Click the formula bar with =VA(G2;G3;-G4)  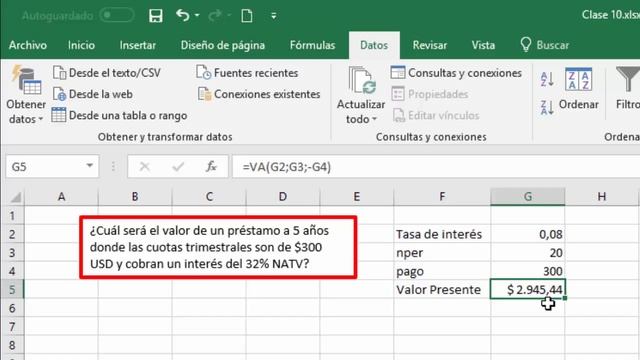pos(436,167)
